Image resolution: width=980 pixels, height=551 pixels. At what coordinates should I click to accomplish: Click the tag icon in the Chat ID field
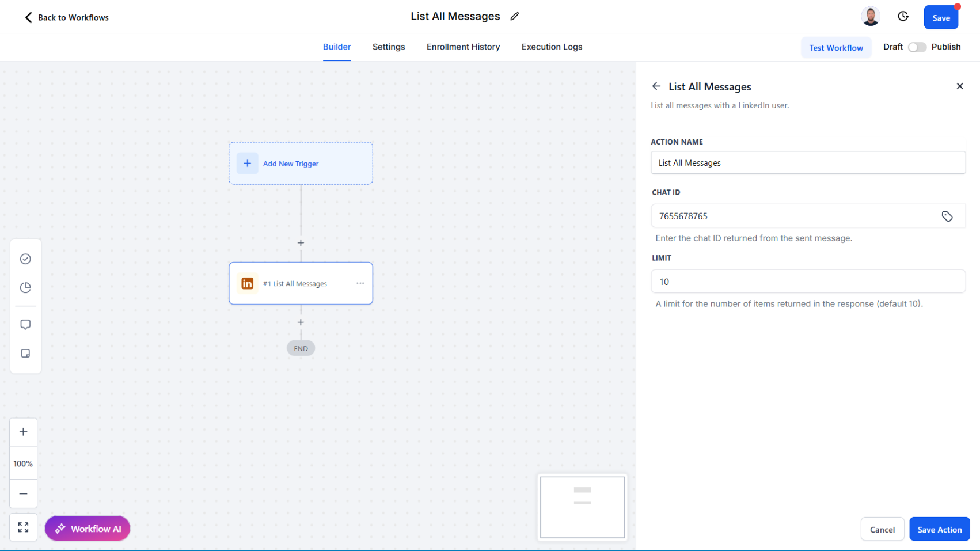click(947, 216)
